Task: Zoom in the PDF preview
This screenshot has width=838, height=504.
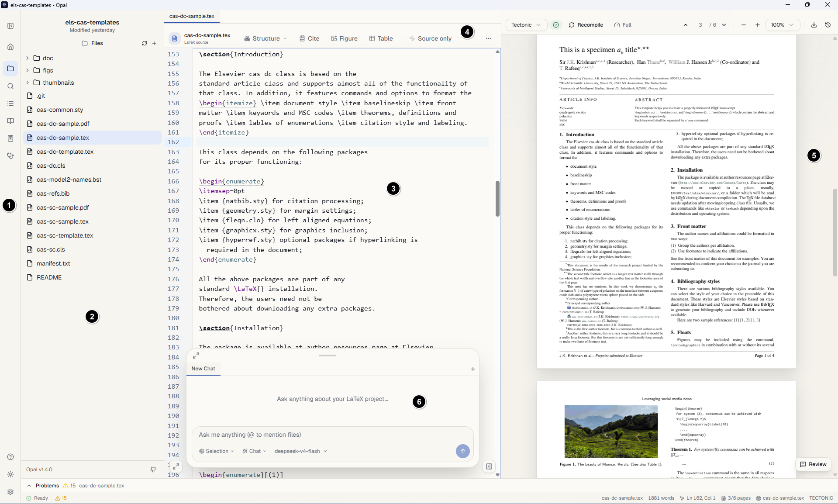Action: point(758,25)
